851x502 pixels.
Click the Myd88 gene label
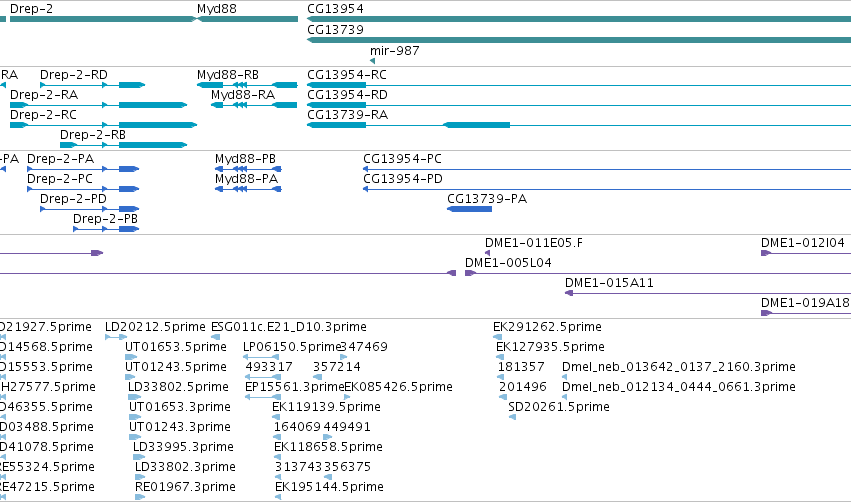click(x=217, y=9)
